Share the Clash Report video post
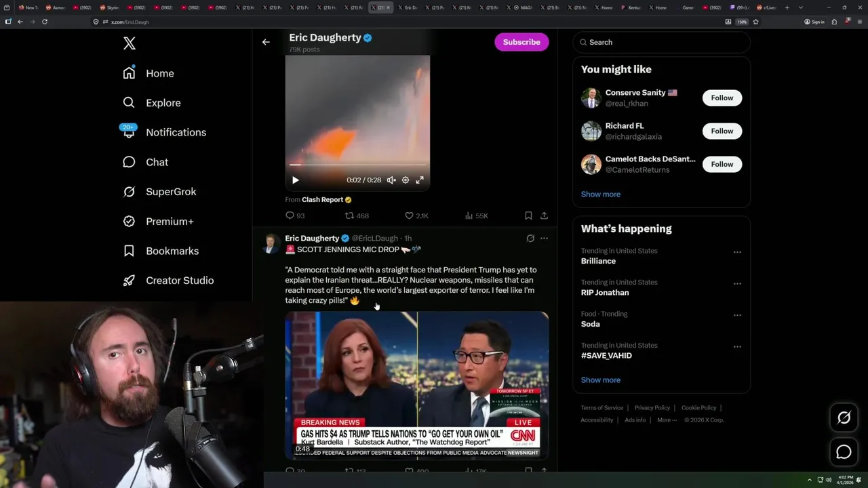Viewport: 868px width, 488px height. pyautogui.click(x=544, y=216)
